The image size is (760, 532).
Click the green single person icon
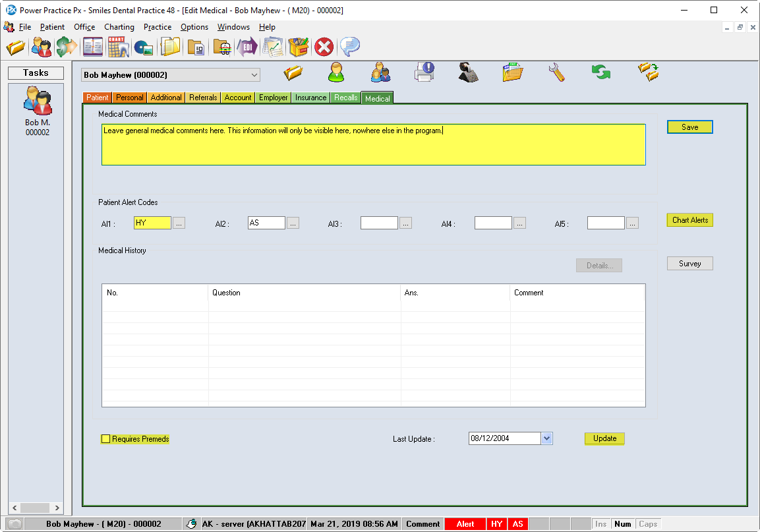tap(336, 72)
